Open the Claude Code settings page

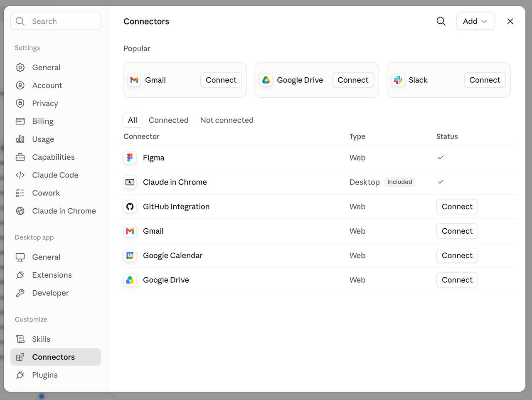tap(56, 175)
